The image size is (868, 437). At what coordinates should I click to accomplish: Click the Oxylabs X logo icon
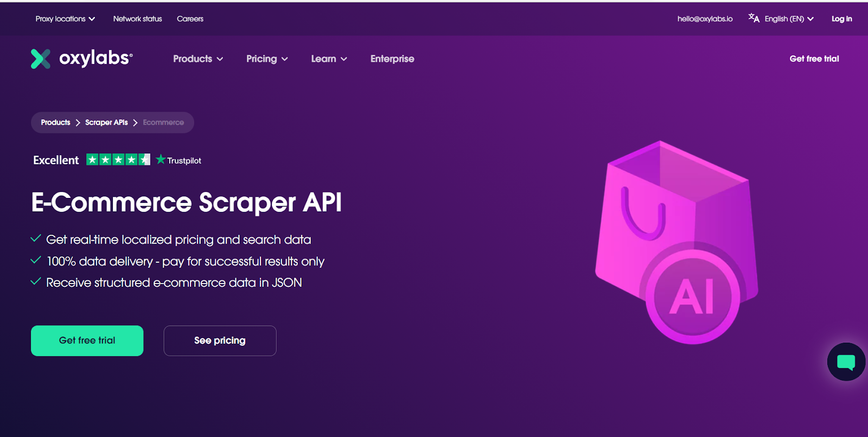pyautogui.click(x=41, y=59)
